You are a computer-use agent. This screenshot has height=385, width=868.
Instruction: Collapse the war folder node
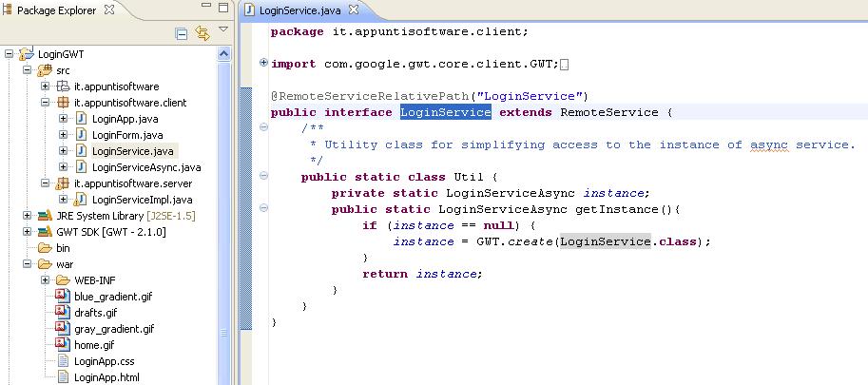pyautogui.click(x=27, y=264)
